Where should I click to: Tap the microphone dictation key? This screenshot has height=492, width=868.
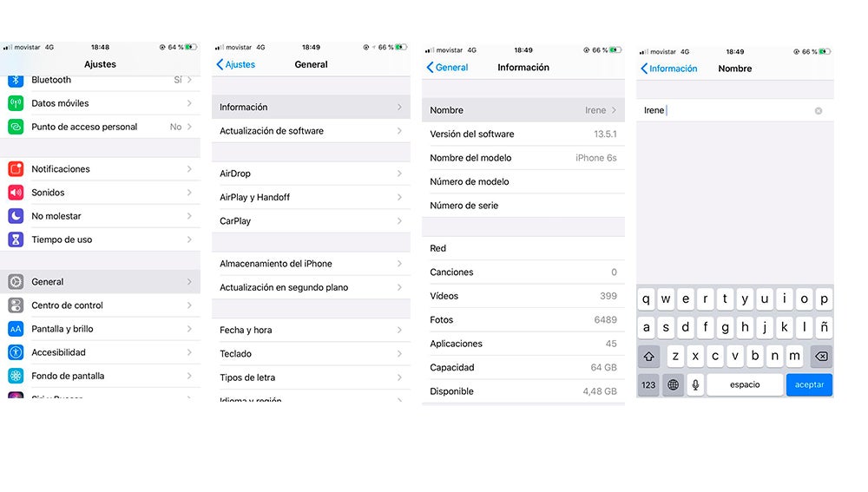(695, 384)
